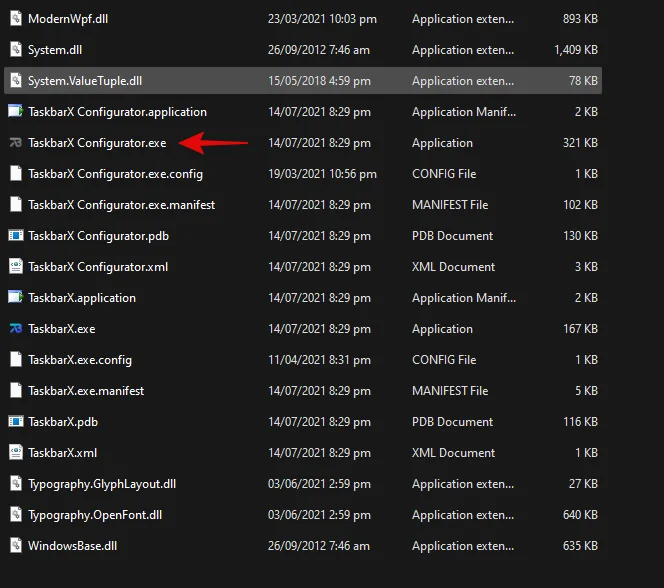Click the 1,409 KB size value
This screenshot has height=588, width=664.
(576, 50)
